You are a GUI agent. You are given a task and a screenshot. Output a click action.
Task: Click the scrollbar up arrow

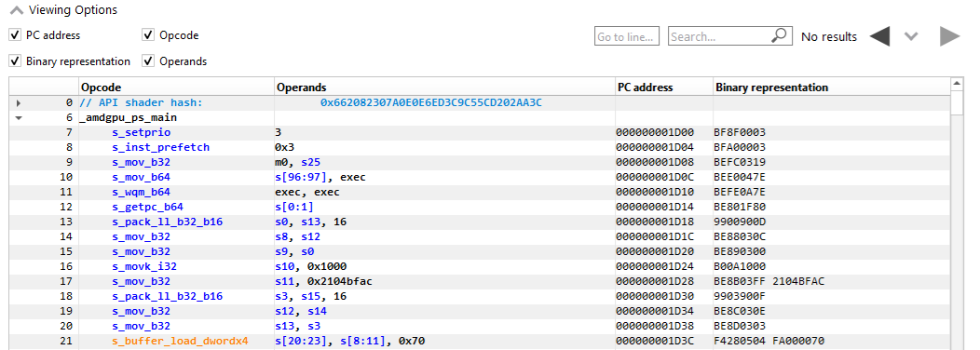tap(956, 83)
